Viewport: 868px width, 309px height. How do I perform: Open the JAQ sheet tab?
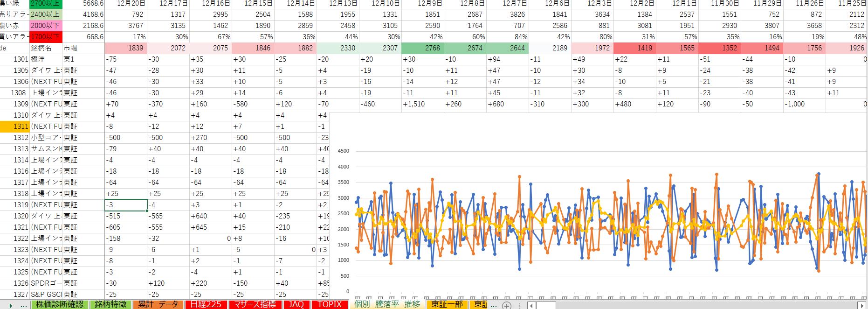296,304
